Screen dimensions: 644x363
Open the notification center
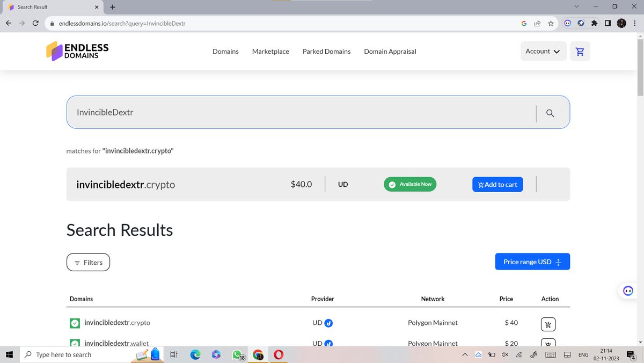point(631,354)
